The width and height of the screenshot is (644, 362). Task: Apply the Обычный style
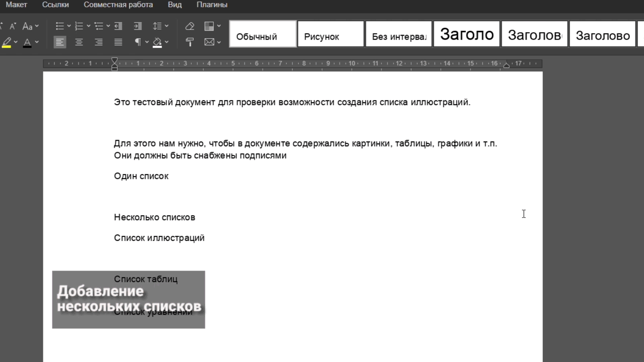click(263, 34)
